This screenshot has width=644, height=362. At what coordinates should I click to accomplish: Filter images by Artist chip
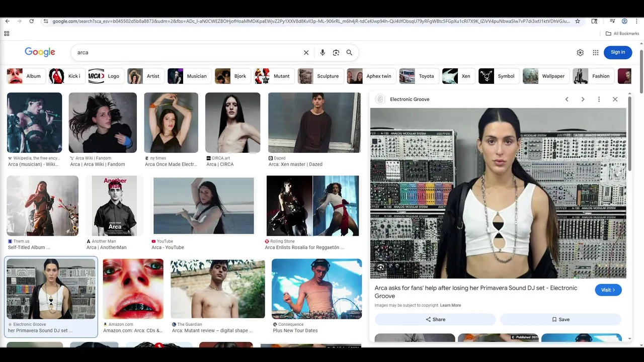click(x=145, y=76)
